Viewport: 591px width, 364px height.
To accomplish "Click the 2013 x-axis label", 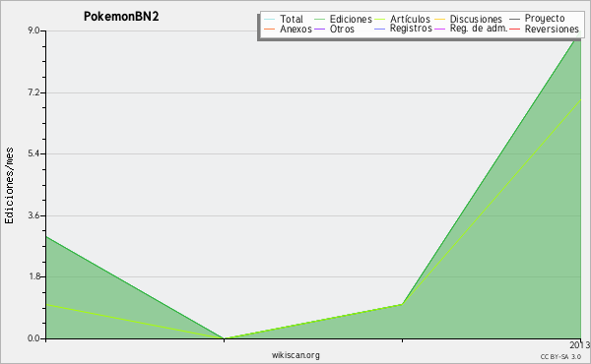I will [580, 344].
